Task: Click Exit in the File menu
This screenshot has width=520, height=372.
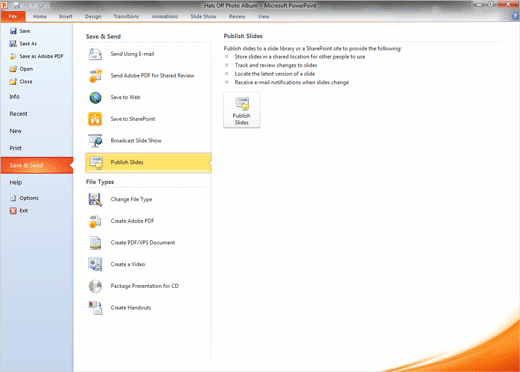Action: point(19,211)
